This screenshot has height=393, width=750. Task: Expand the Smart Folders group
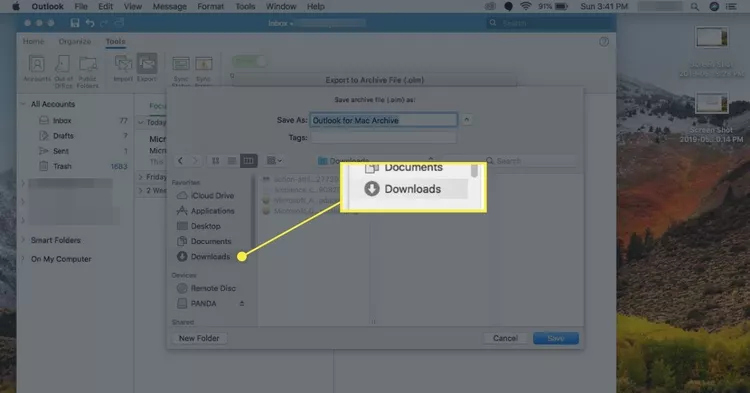coord(23,240)
